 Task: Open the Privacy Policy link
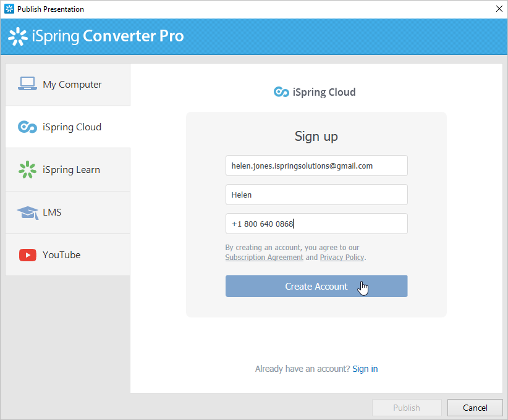[x=342, y=258]
